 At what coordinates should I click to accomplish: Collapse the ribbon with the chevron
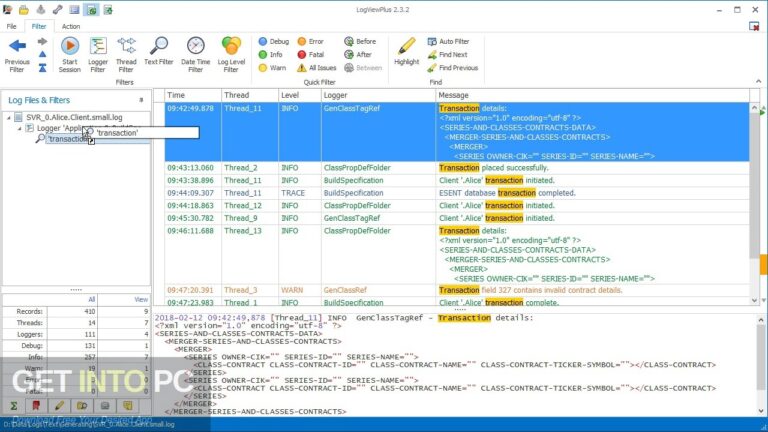[x=758, y=81]
